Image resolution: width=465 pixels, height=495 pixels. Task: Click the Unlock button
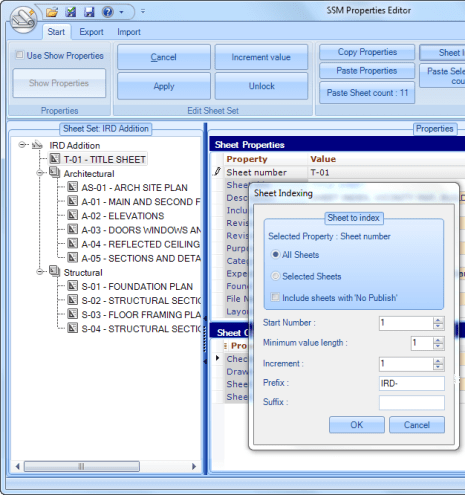(261, 86)
